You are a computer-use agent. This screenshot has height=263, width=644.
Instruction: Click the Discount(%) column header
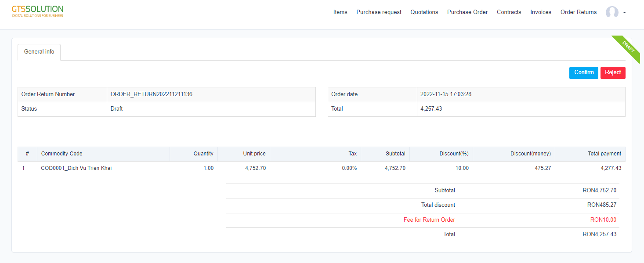point(454,154)
